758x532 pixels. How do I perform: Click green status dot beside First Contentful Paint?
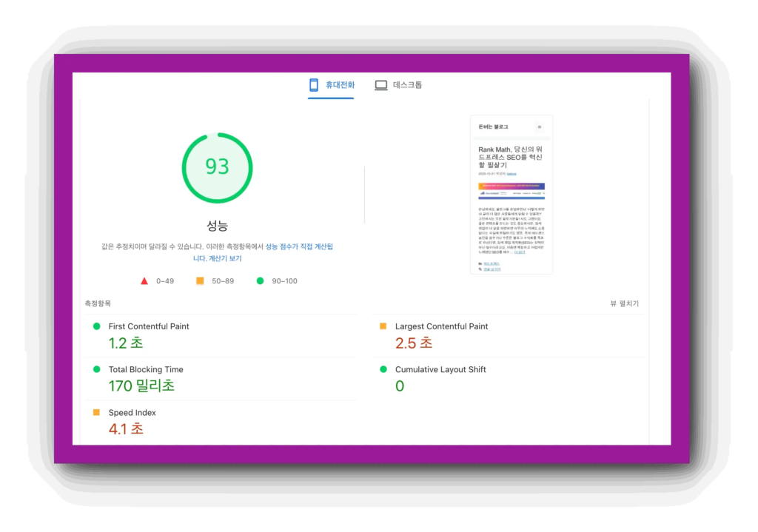[96, 326]
